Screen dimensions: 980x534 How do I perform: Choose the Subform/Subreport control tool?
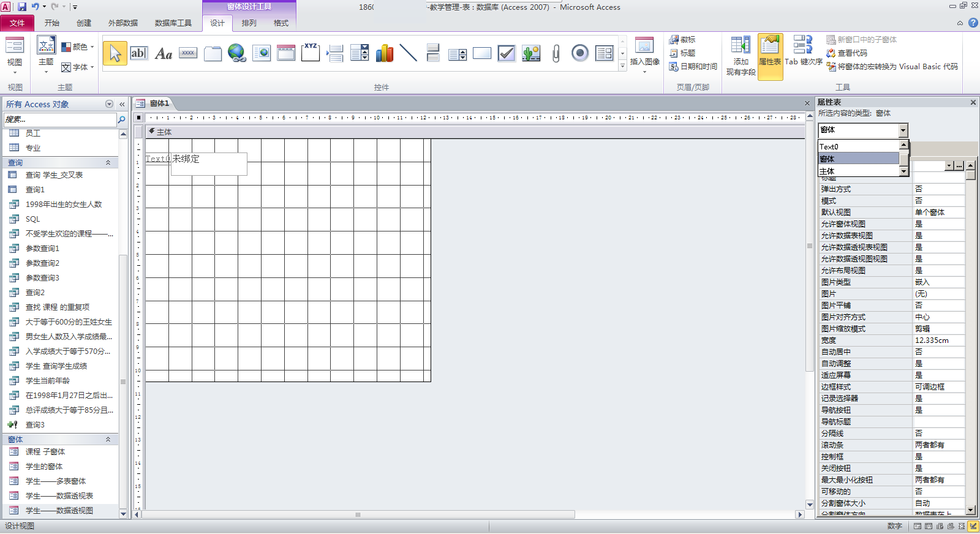point(605,53)
